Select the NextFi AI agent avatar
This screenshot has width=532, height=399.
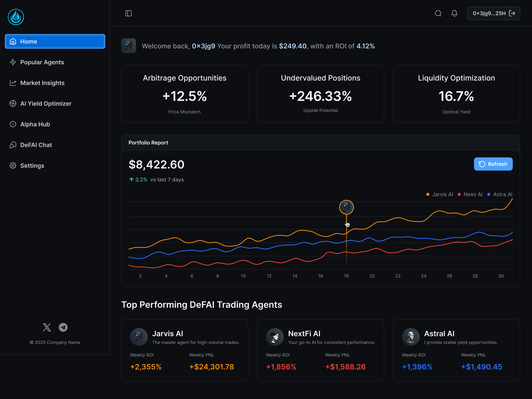(275, 337)
